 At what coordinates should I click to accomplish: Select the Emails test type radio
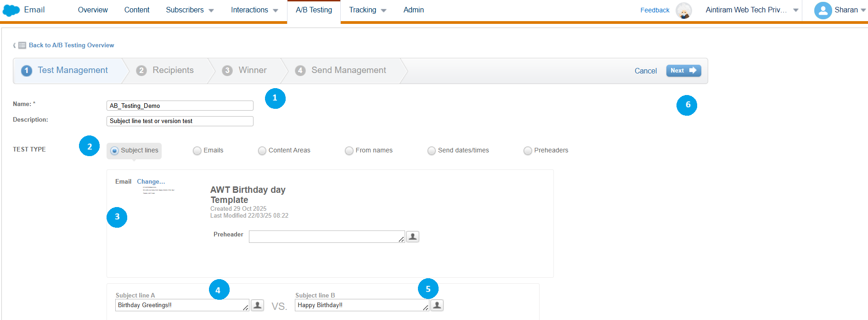(x=197, y=151)
